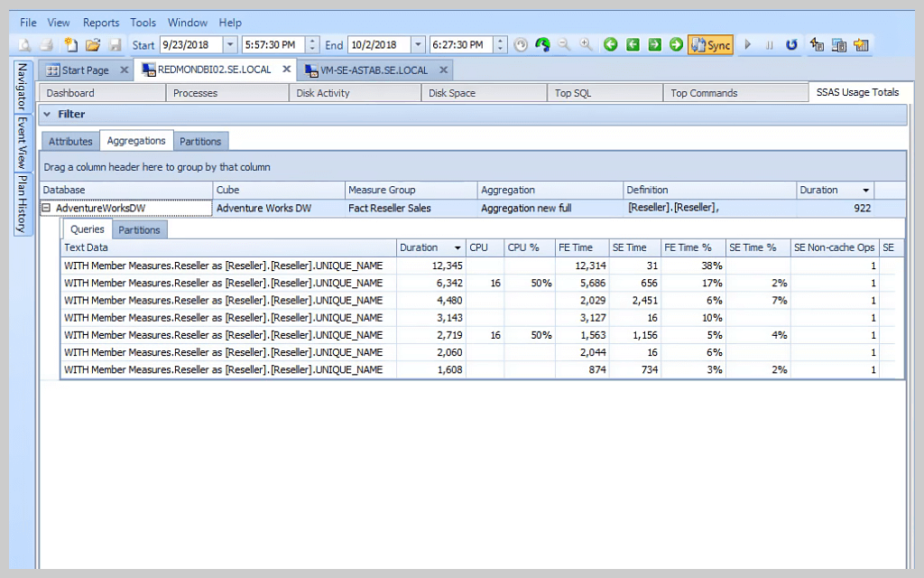The width and height of the screenshot is (924, 578).
Task: Zoom in using the magnifier icon
Action: (x=585, y=44)
